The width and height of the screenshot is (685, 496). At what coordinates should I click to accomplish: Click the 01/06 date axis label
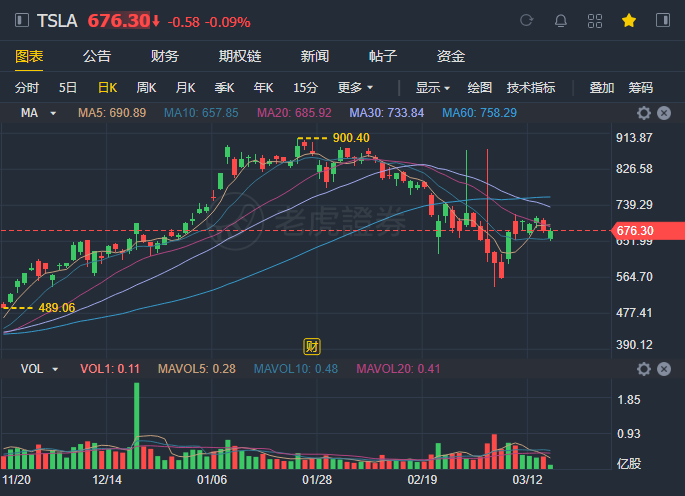pos(212,480)
